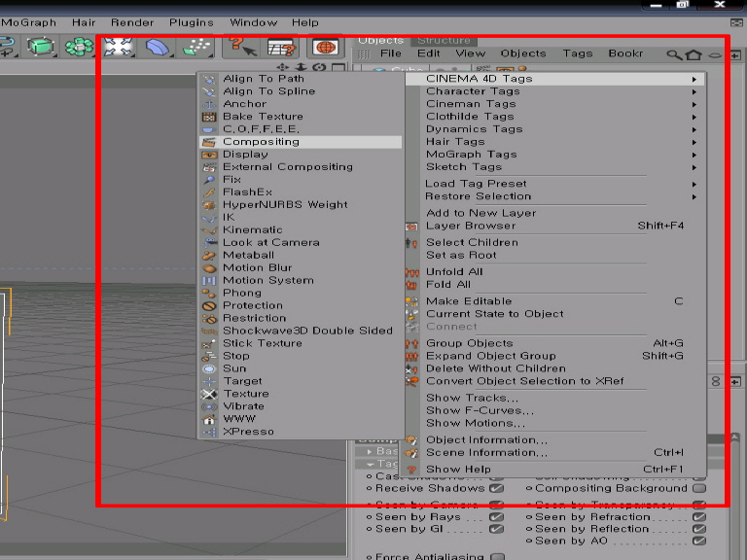The width and height of the screenshot is (747, 560).
Task: Add the Sun tag
Action: 301,368
